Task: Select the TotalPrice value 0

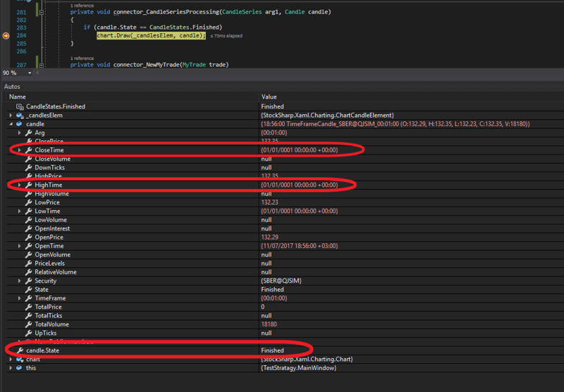Action: click(263, 307)
